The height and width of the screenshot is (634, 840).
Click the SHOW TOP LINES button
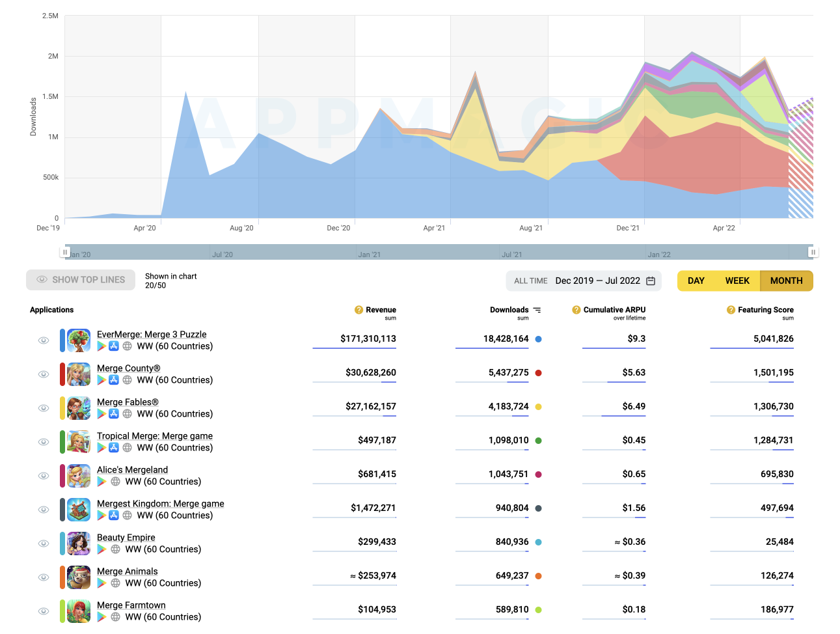coord(81,280)
